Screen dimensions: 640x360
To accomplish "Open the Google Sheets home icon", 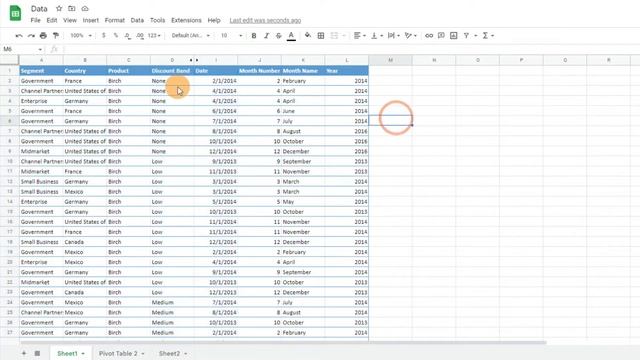I will tap(16, 13).
